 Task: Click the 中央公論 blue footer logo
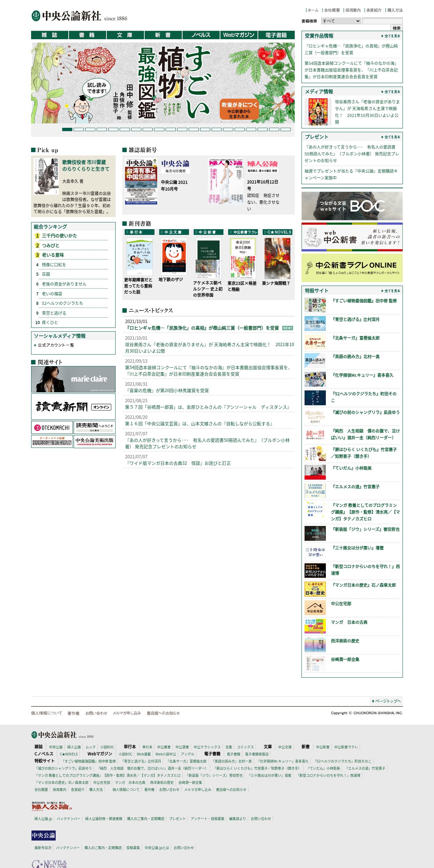click(x=44, y=835)
